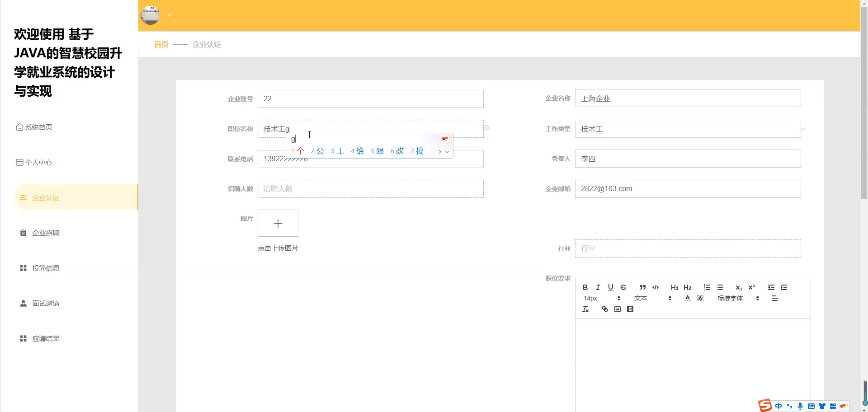
Task: Click the 招聘人数 input field
Action: (x=370, y=189)
